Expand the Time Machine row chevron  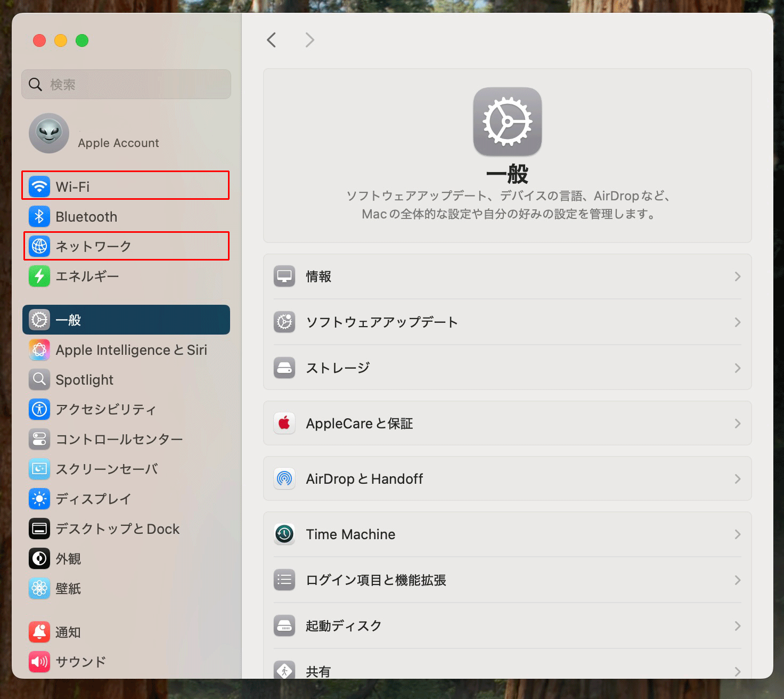(x=738, y=534)
